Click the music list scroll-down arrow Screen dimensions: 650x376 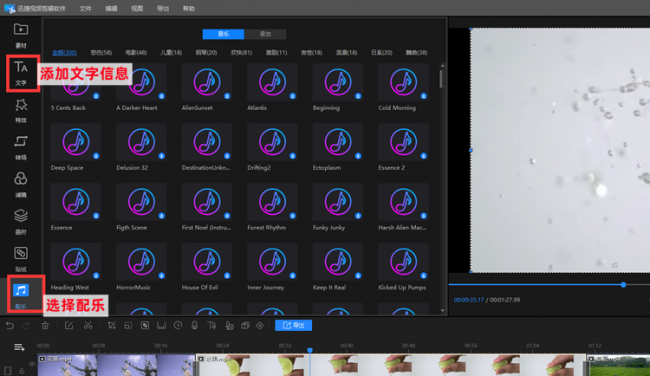[x=442, y=311]
